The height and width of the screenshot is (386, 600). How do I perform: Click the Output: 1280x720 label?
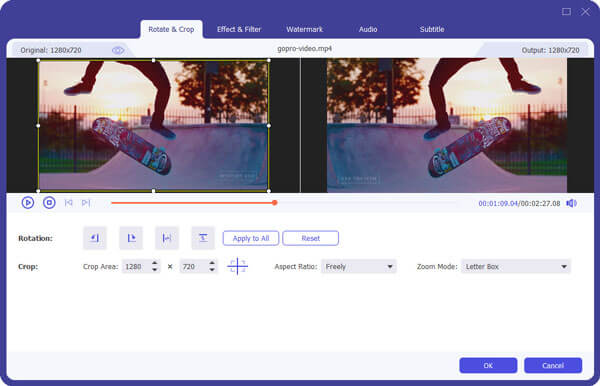click(x=550, y=50)
